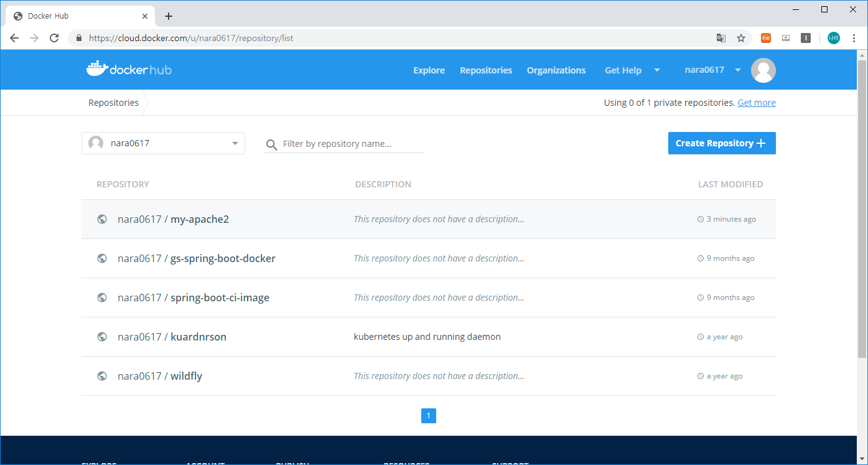Click the browser back arrow
This screenshot has height=465, width=868.
[14, 38]
